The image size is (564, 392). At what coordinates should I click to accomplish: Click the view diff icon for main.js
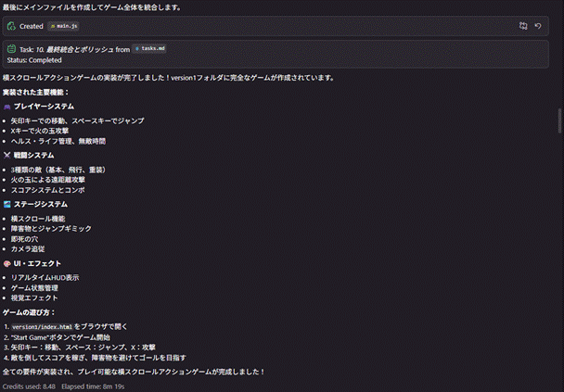pyautogui.click(x=523, y=27)
